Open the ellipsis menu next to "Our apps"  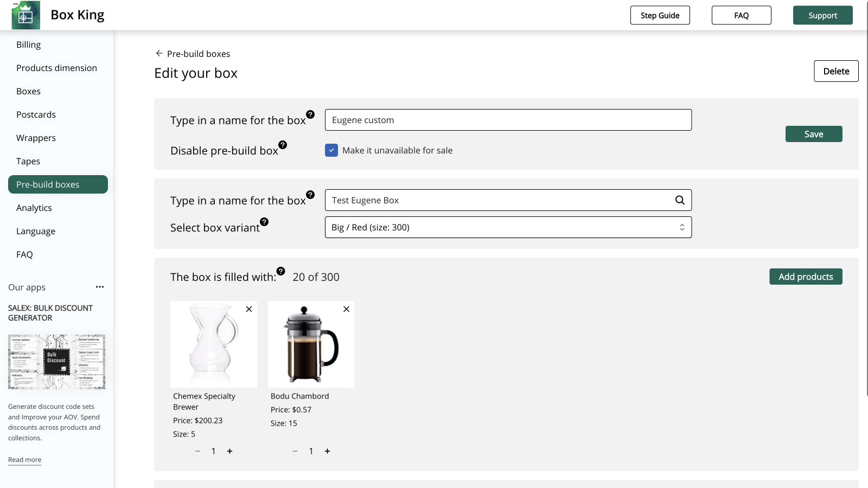pos(100,287)
